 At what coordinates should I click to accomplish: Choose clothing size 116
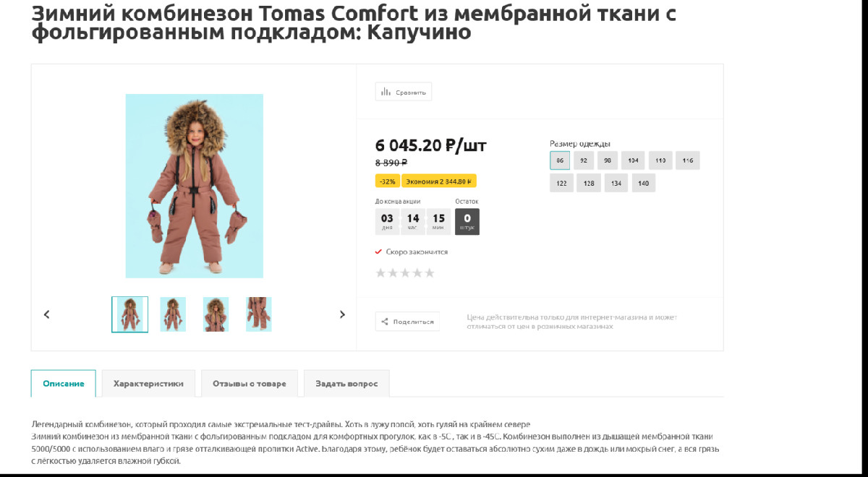(687, 160)
